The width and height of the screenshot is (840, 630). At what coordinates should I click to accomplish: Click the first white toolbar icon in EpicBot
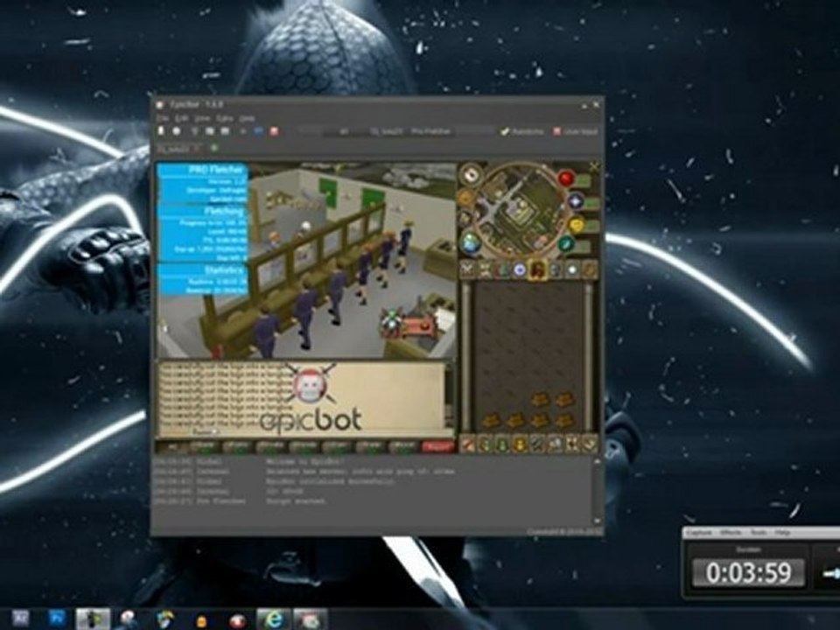(161, 130)
